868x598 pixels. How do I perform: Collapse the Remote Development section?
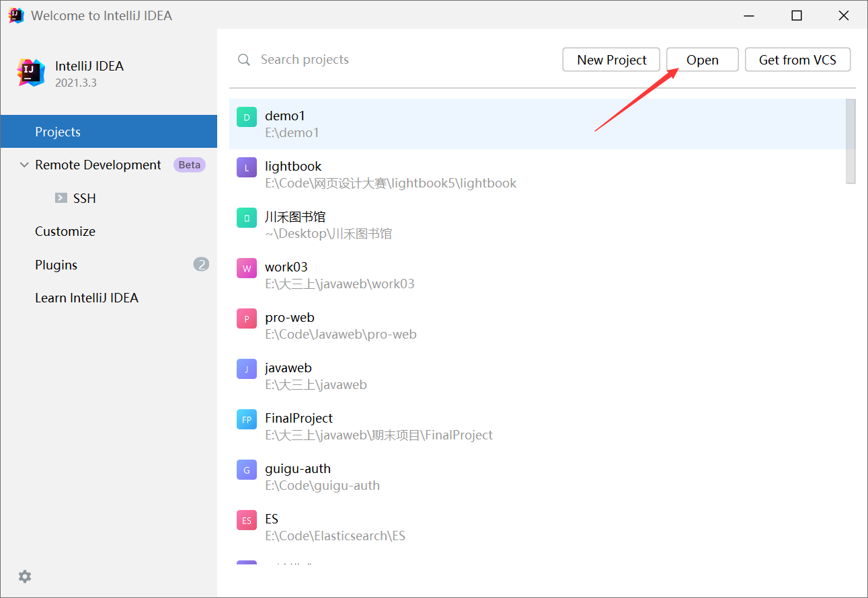click(25, 165)
